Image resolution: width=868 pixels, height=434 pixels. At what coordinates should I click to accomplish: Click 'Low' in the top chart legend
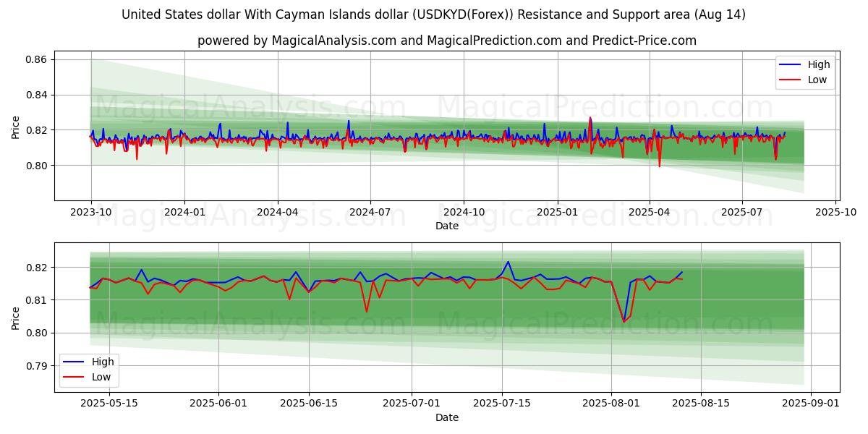click(x=817, y=80)
